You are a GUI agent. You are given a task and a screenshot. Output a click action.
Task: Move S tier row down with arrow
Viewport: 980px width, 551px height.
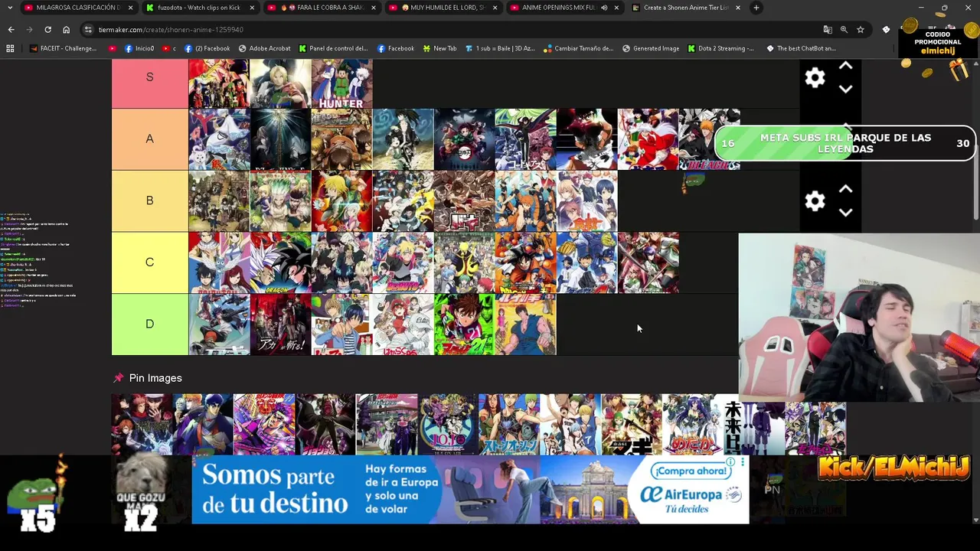click(x=845, y=89)
